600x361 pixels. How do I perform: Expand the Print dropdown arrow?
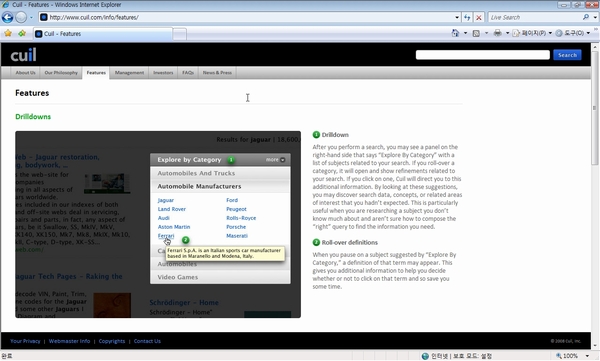[507, 33]
